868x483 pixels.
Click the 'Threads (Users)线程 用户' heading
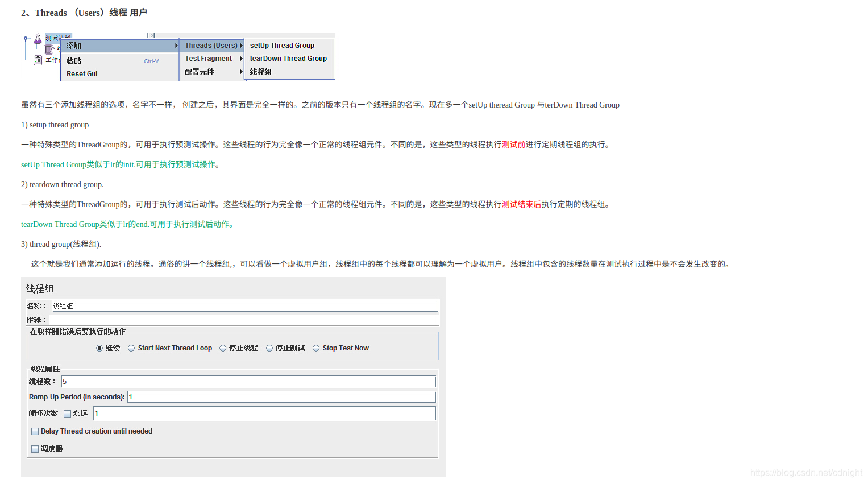[84, 13]
